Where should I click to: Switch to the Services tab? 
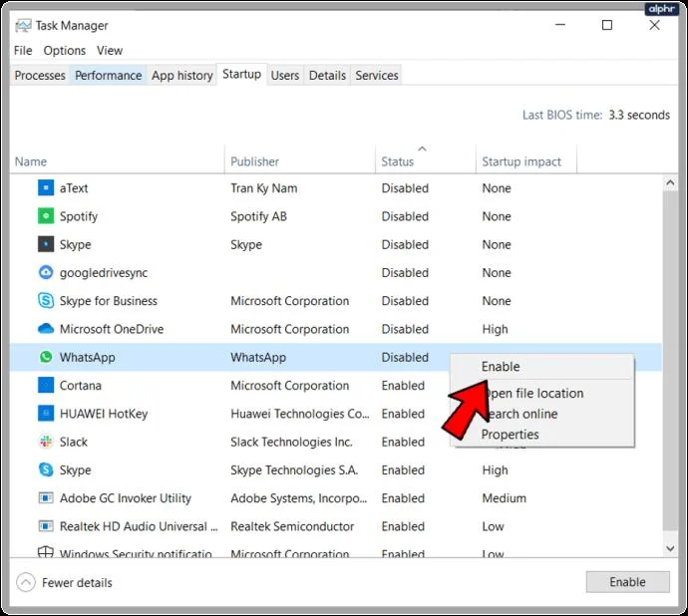coord(377,76)
